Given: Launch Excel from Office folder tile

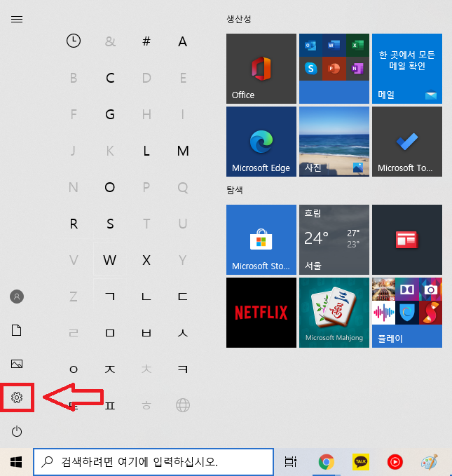Looking at the screenshot, I should pyautogui.click(x=357, y=46).
